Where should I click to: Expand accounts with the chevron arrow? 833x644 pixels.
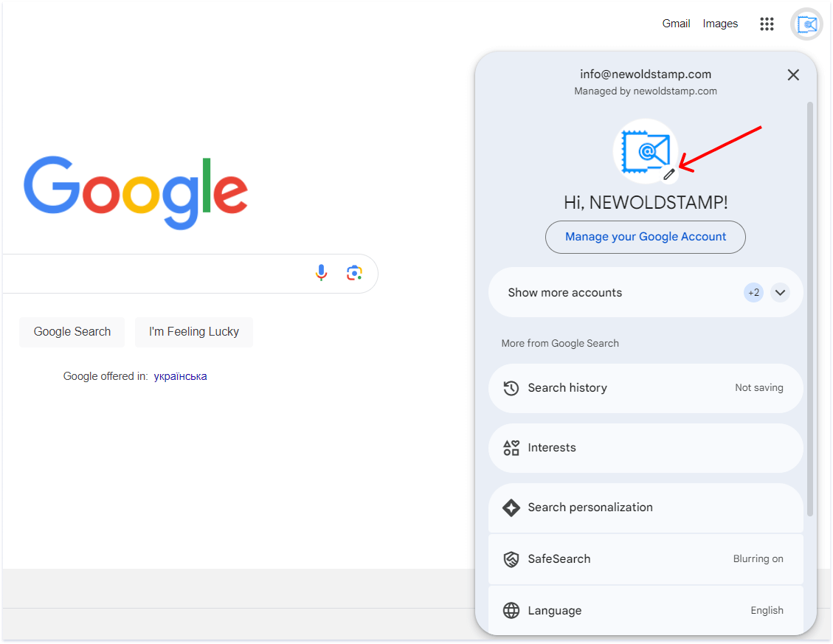pyautogui.click(x=780, y=293)
